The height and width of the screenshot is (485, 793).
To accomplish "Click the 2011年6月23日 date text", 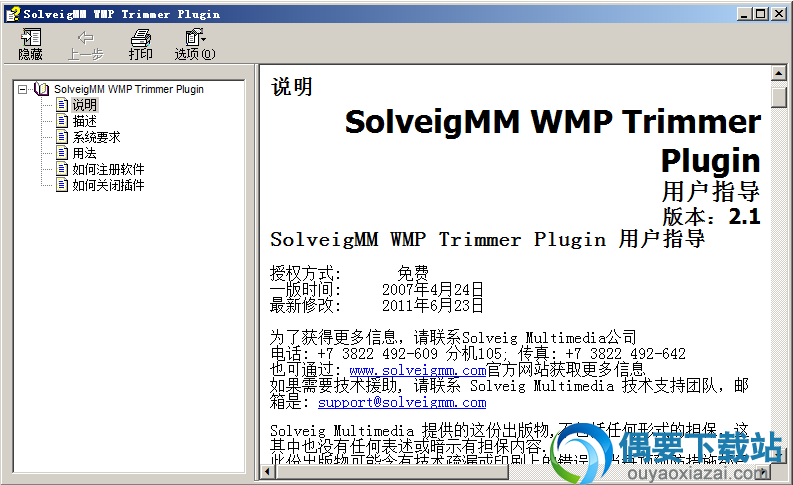I will tap(433, 305).
